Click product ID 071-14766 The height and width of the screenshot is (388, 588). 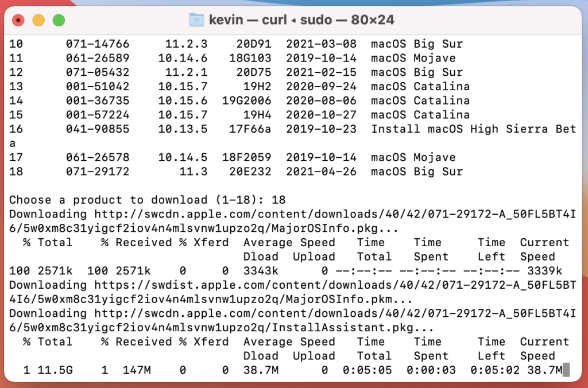coord(98,44)
